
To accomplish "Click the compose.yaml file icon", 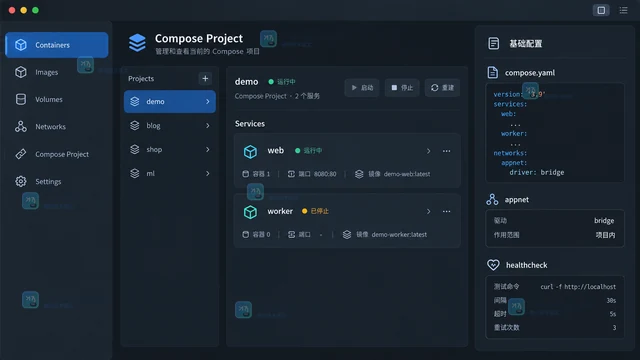I will coord(493,73).
